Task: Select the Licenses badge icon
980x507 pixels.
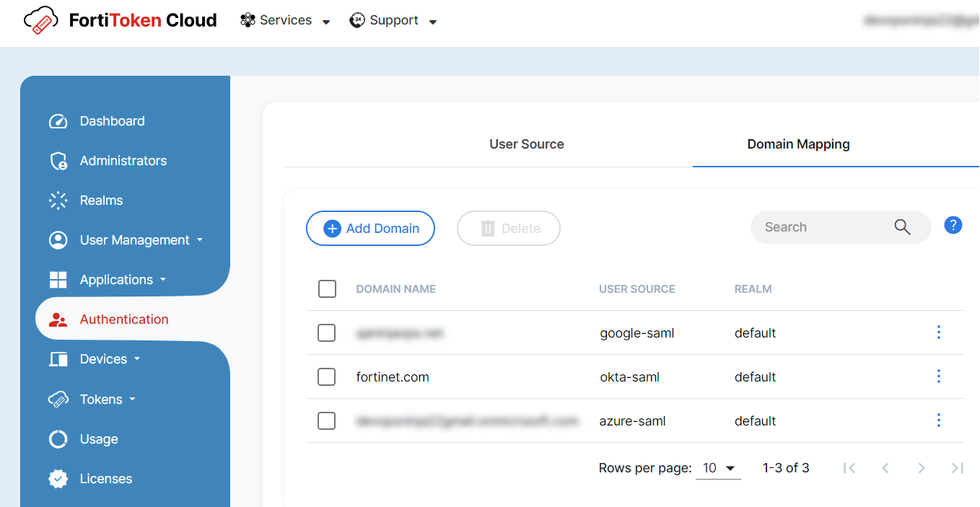Action: point(58,478)
